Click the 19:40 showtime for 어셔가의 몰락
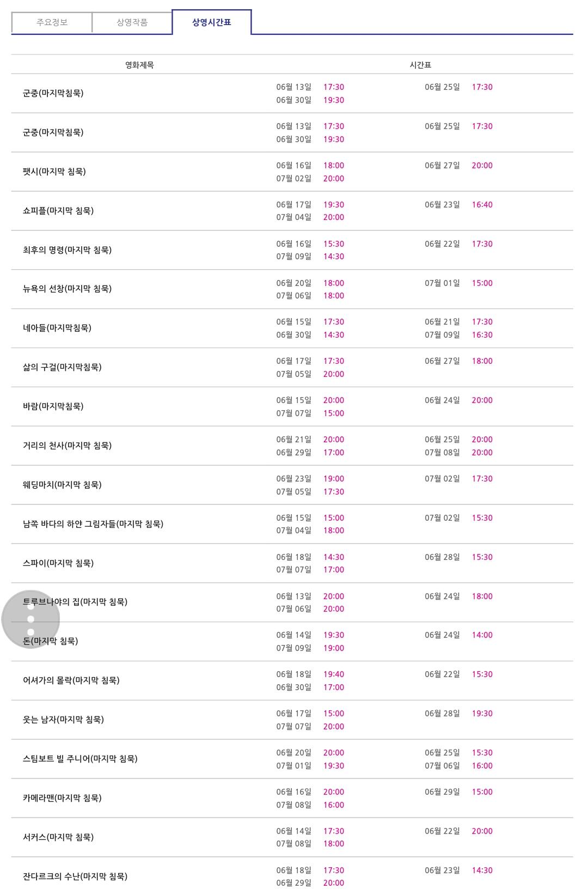 333,674
